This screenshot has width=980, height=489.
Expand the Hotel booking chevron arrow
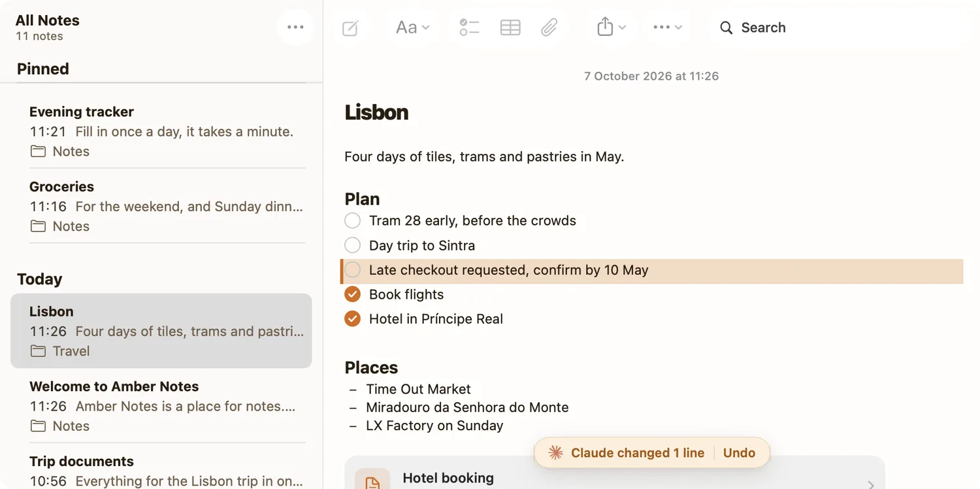point(870,484)
